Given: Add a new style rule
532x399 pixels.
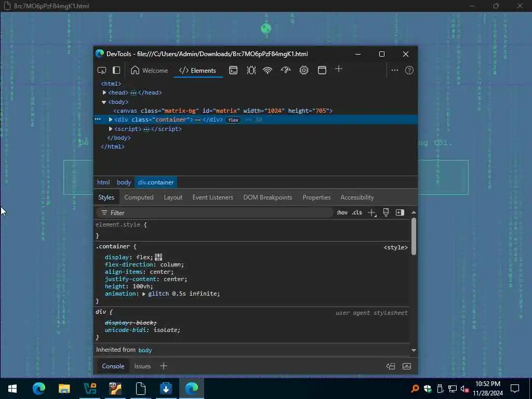Looking at the screenshot, I should pos(372,212).
